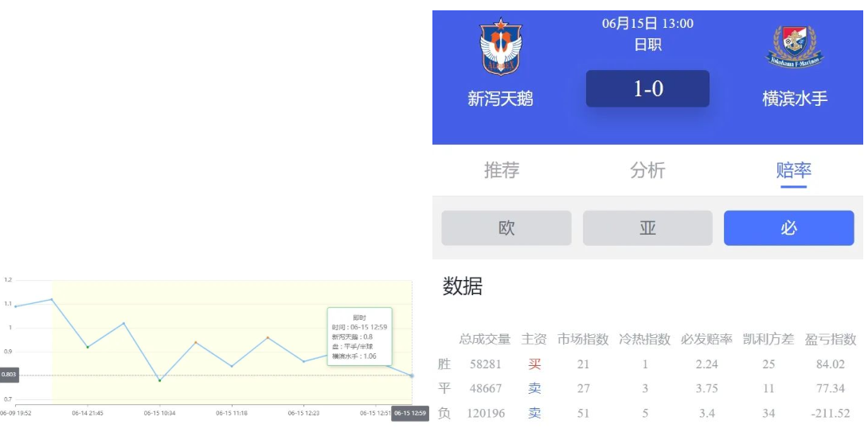
Task: Click the 1-0 score box
Action: point(647,88)
